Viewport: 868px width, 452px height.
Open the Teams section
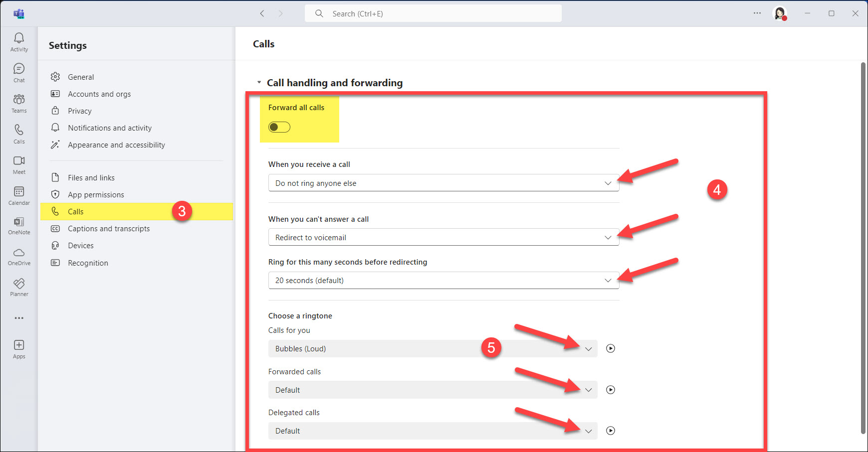(x=18, y=103)
